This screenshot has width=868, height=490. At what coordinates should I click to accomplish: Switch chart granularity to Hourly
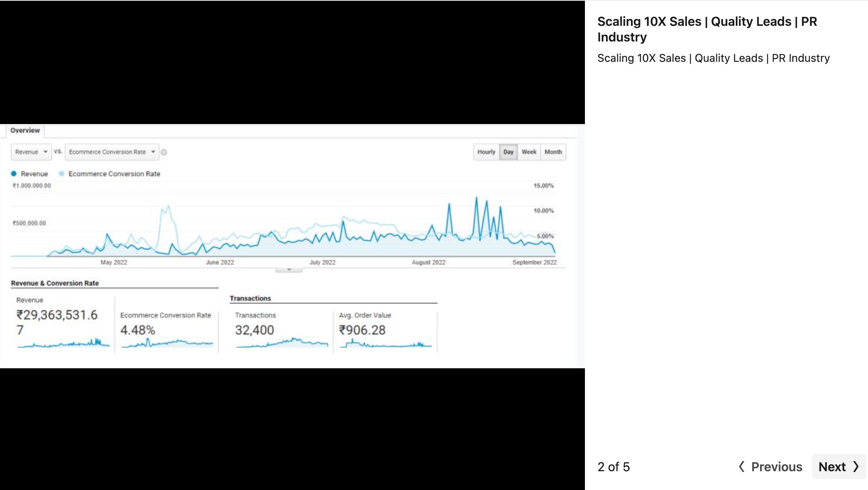coord(486,152)
